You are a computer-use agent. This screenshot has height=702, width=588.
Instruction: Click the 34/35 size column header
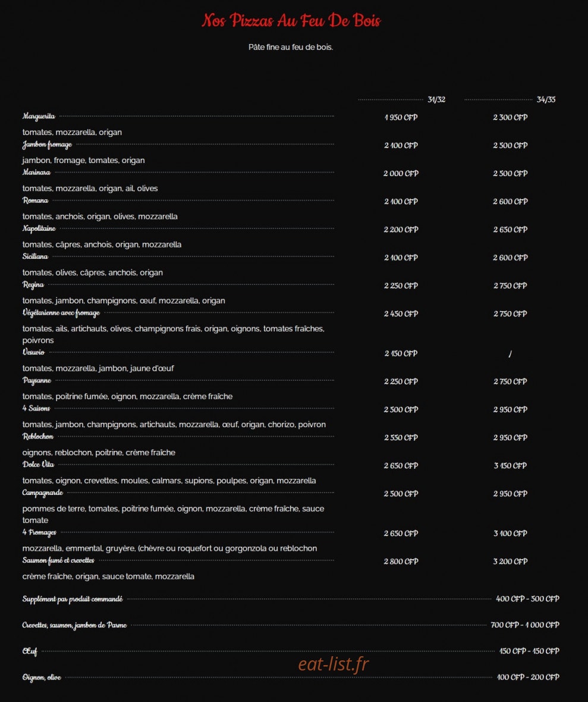click(x=546, y=99)
